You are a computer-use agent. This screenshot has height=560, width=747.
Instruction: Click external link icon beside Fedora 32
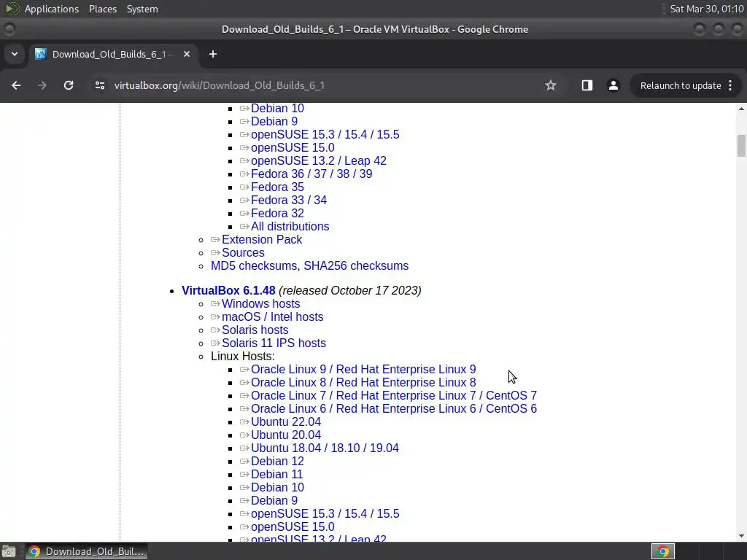tap(245, 214)
